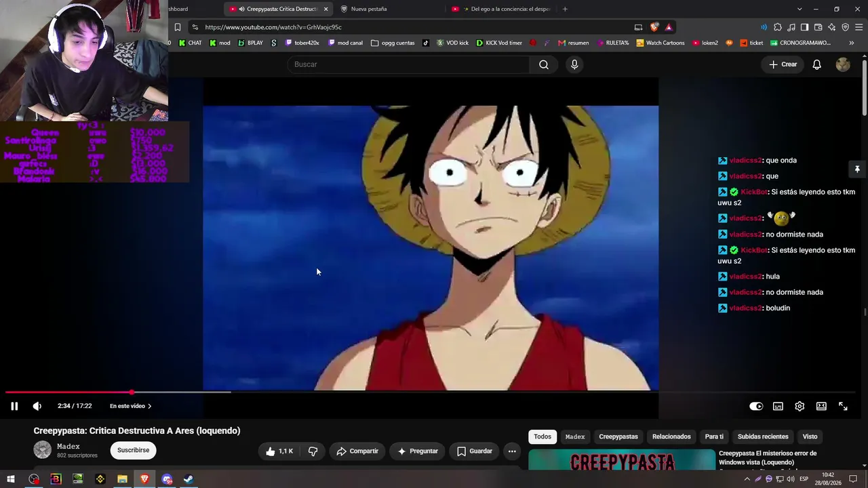Image resolution: width=868 pixels, height=488 pixels.
Task: Expand the 'En este vídeo' chapters
Action: pos(131,406)
